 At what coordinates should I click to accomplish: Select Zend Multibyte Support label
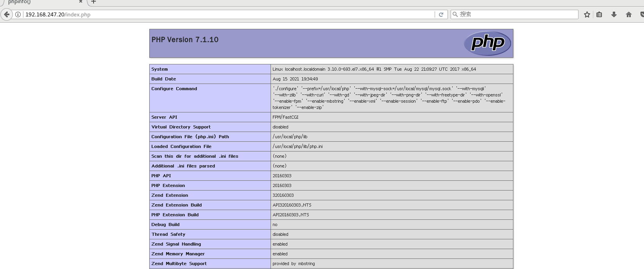(x=179, y=264)
